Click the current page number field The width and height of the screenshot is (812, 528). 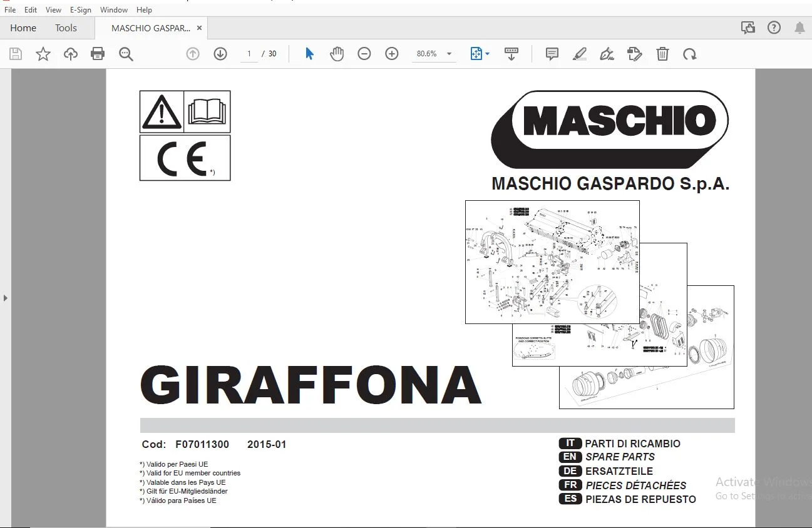249,54
